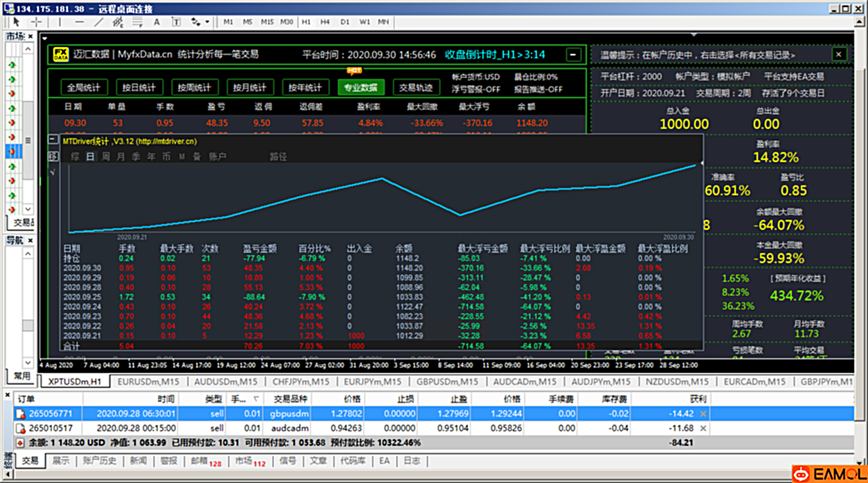Open the EURUSDm,M15 chart tab

click(x=150, y=381)
